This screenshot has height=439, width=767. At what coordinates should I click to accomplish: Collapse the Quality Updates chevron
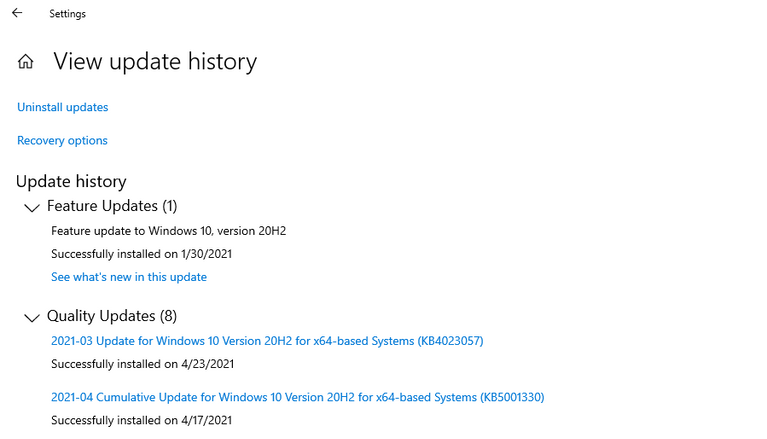tap(32, 318)
